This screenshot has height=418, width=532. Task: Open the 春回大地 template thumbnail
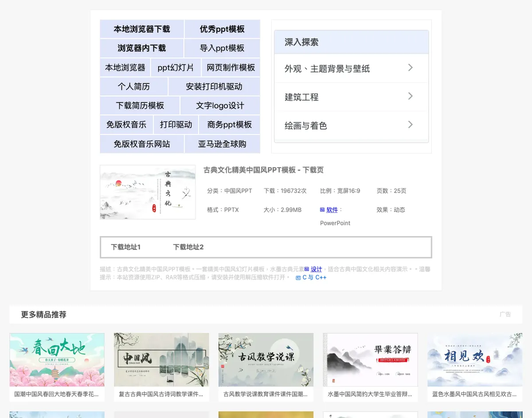click(57, 360)
